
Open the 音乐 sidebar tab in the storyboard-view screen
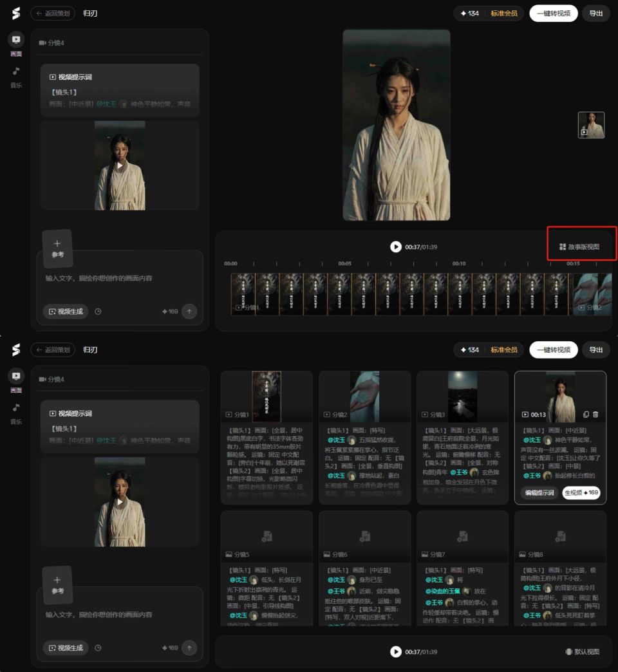click(x=16, y=414)
